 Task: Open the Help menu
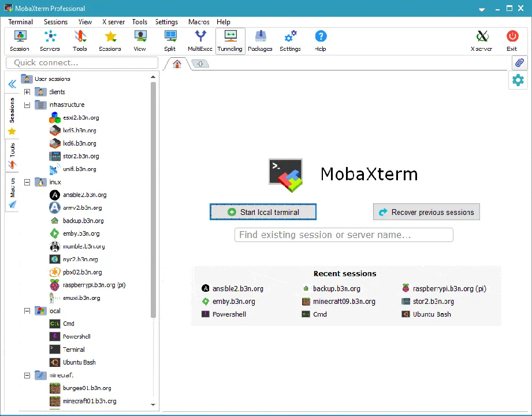tap(224, 22)
